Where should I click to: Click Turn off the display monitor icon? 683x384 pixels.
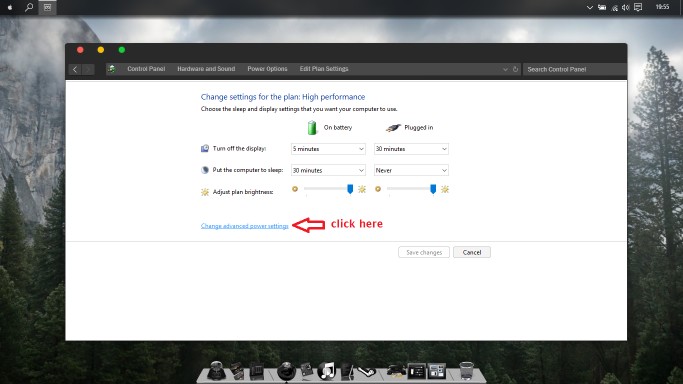(x=205, y=148)
